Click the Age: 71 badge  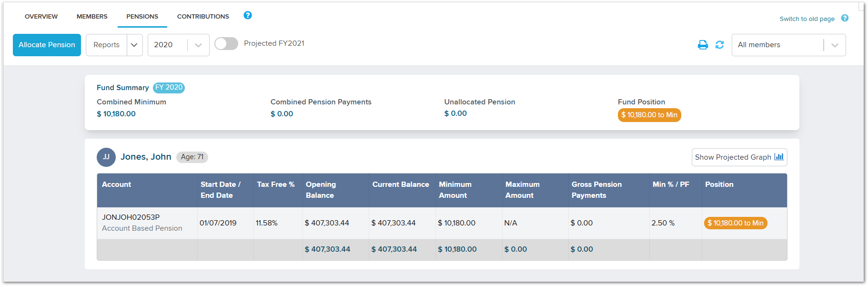pyautogui.click(x=192, y=157)
